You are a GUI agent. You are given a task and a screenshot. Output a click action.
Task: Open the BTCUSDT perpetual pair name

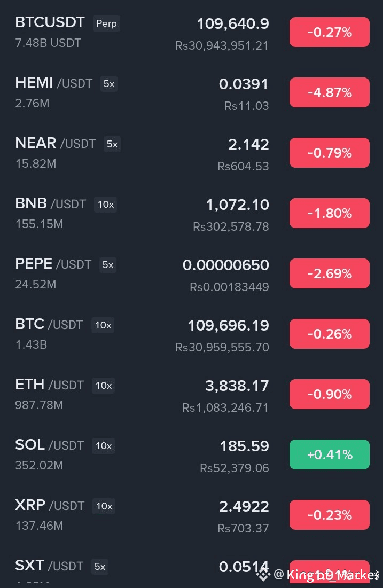point(50,22)
